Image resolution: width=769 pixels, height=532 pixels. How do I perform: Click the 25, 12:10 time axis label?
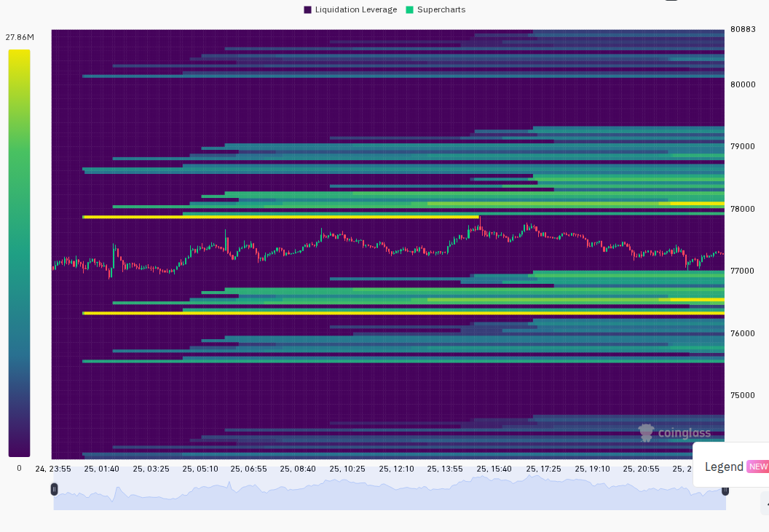click(396, 469)
